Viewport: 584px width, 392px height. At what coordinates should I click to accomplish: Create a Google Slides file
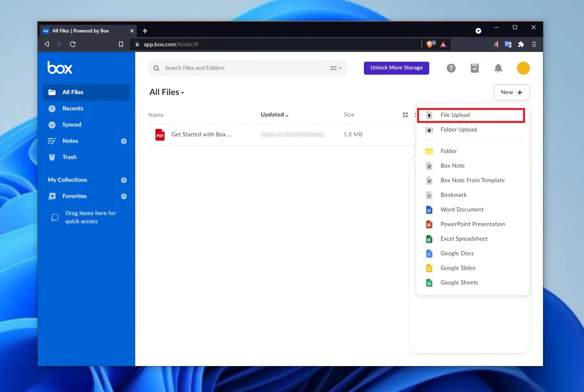pyautogui.click(x=473, y=268)
